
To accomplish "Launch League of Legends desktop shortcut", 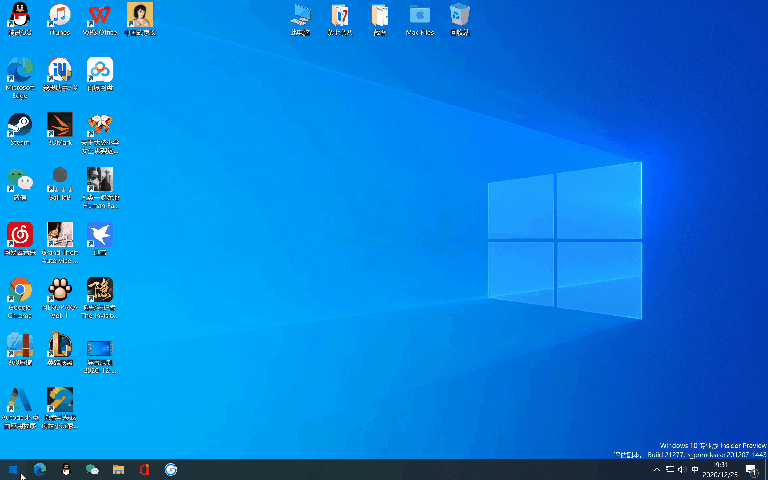I will (60, 346).
